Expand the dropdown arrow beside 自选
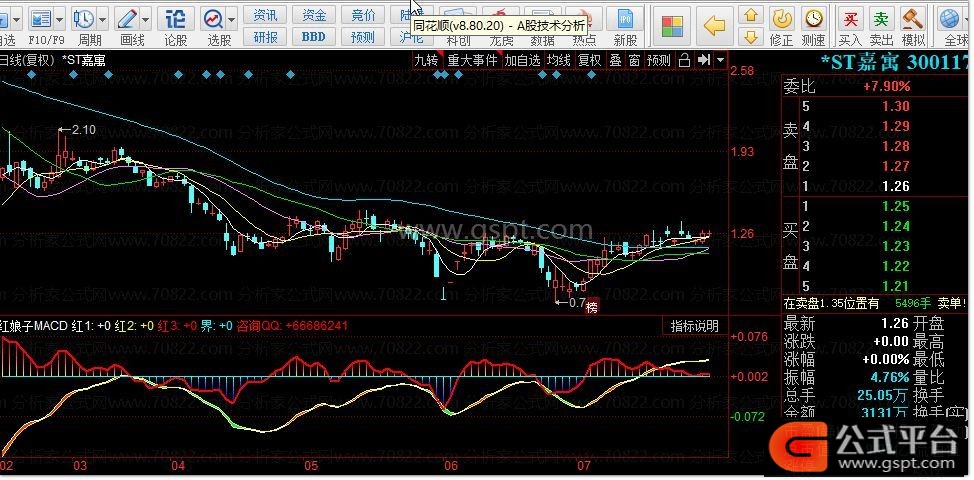974x480 pixels. click(16, 19)
